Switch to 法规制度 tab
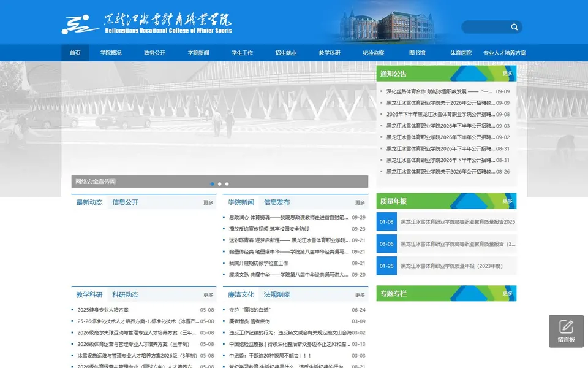 coord(277,294)
